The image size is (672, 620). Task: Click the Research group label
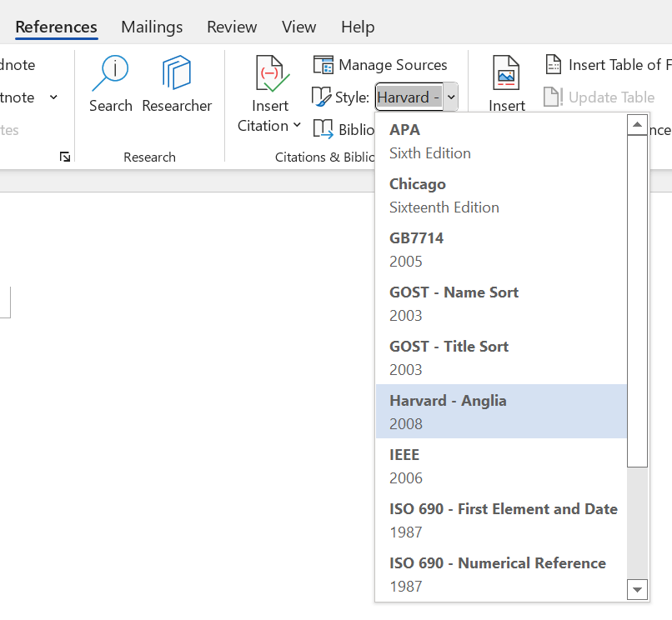click(149, 157)
